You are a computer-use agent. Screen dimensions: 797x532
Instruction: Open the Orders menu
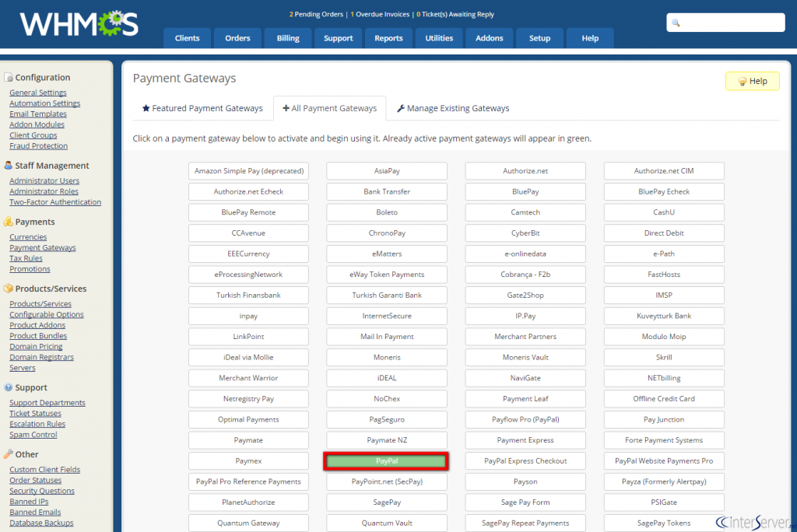(x=237, y=38)
